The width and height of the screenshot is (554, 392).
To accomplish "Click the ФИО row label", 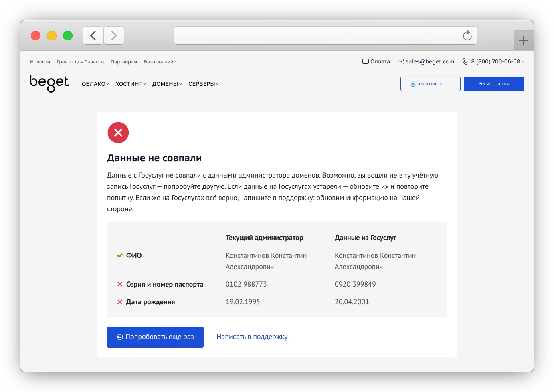I will (134, 255).
